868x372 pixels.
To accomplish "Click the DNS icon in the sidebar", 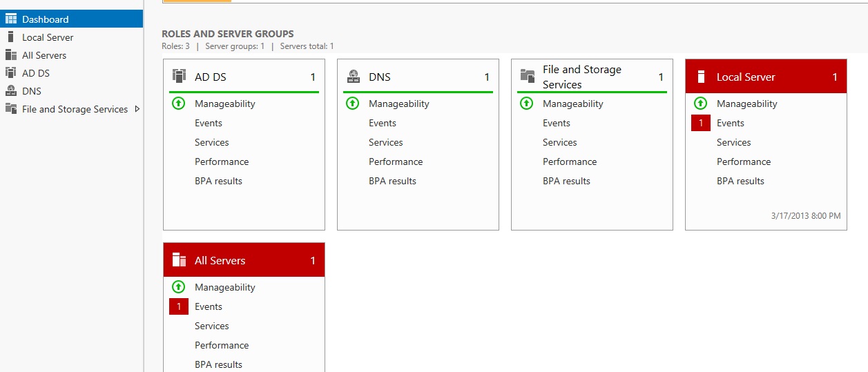I will (x=10, y=91).
